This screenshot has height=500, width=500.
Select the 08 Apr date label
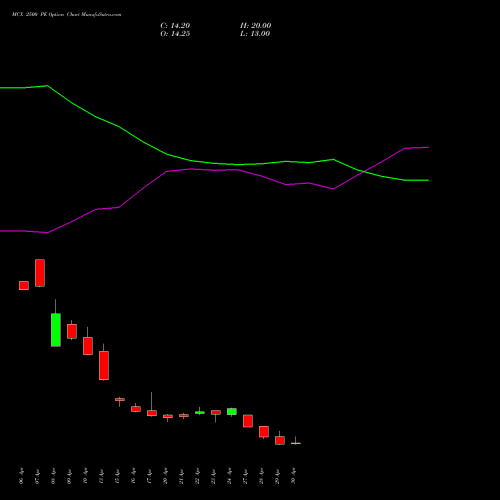(53, 476)
